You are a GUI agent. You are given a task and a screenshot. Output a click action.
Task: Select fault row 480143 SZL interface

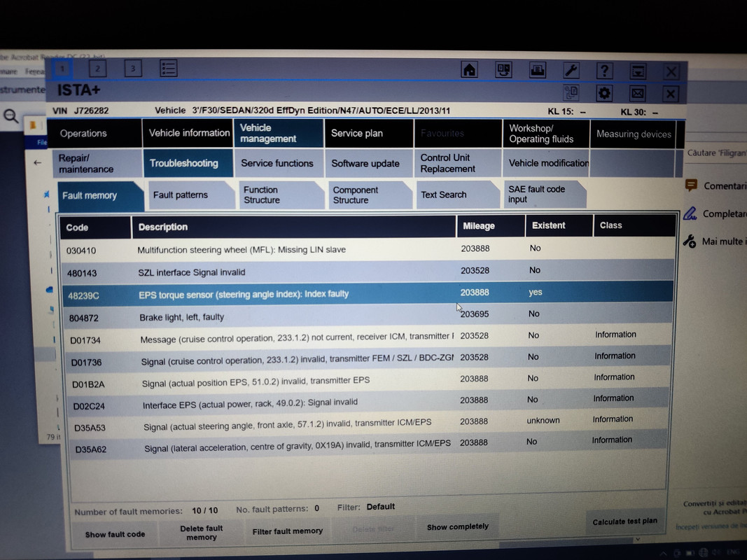(368, 272)
